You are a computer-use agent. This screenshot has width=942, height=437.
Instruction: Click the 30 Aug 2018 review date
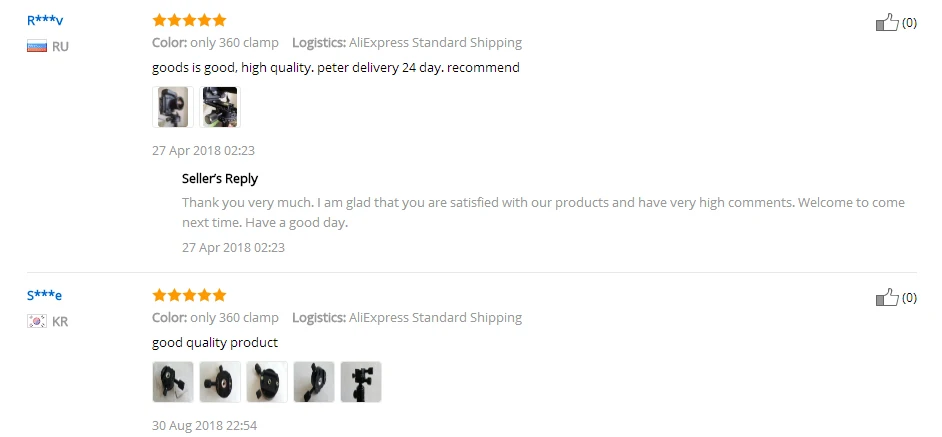[x=204, y=425]
